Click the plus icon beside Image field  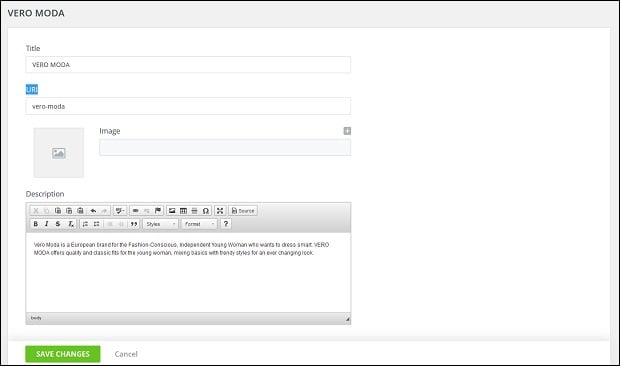pyautogui.click(x=347, y=131)
